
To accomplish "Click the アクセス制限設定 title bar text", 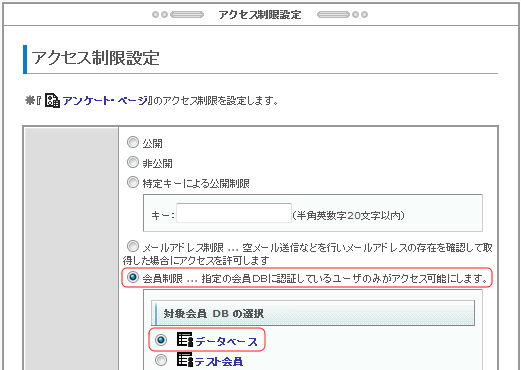I will pos(260,15).
